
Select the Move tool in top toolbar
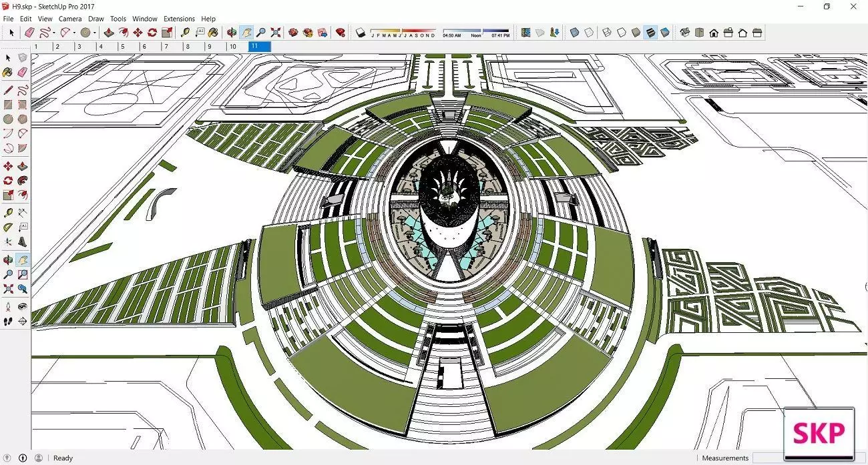point(138,32)
